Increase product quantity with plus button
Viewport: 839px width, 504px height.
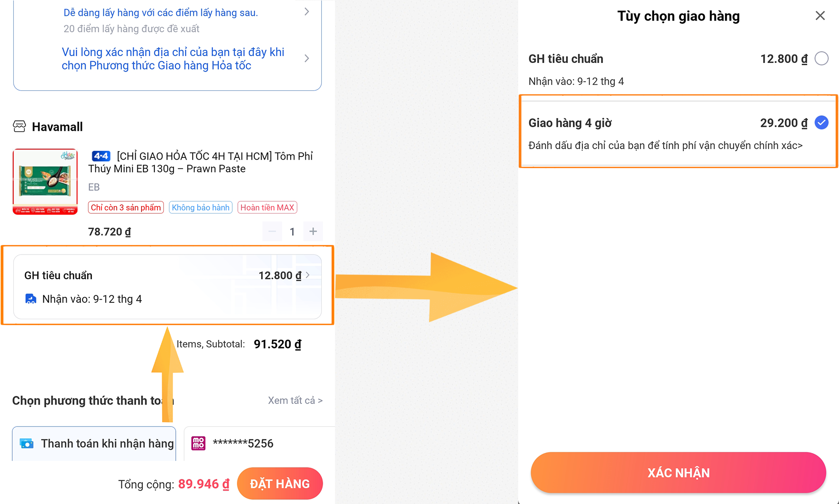[313, 232]
